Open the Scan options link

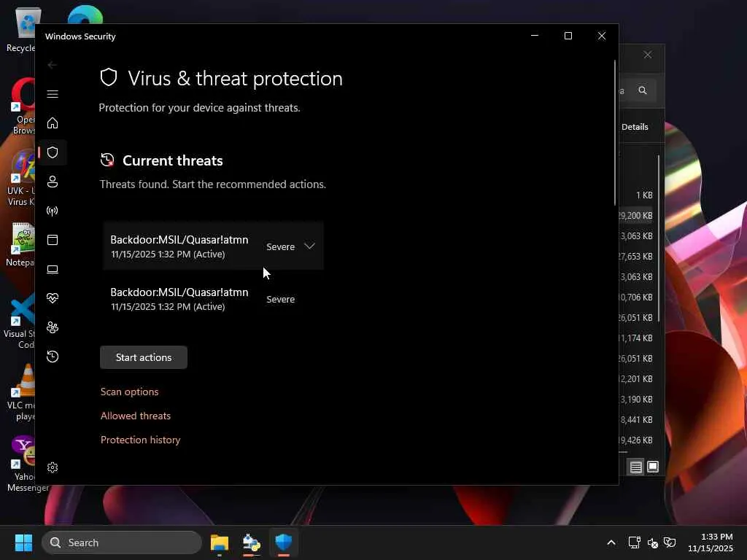130,392
